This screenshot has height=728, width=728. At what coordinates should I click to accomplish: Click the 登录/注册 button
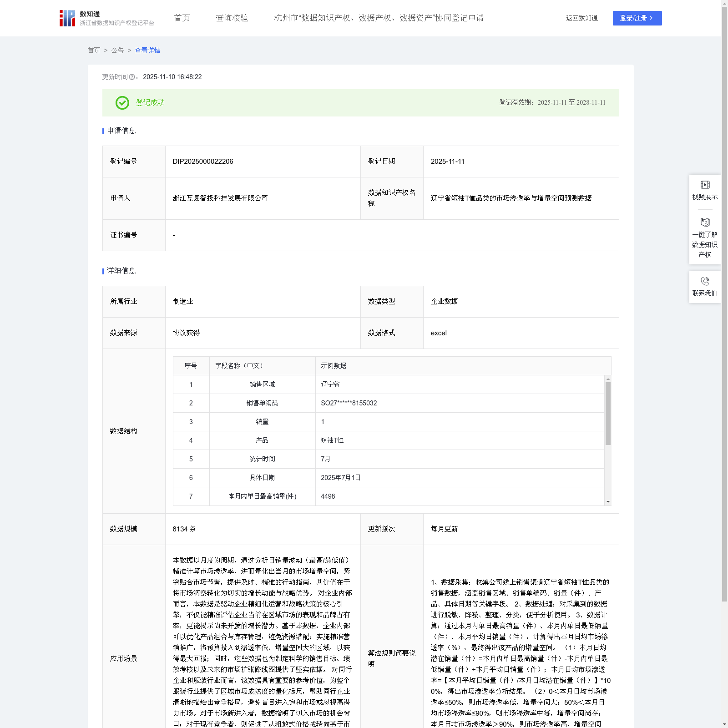tap(637, 18)
